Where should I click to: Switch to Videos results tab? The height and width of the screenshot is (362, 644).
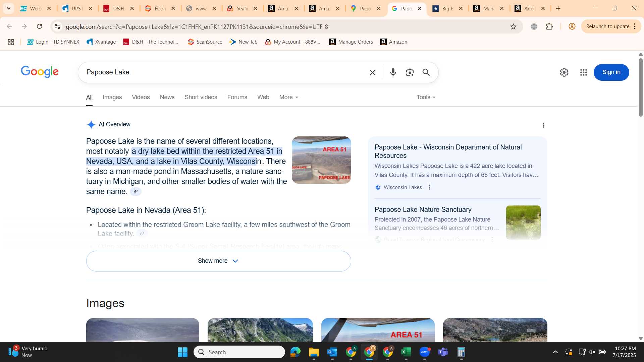[141, 97]
